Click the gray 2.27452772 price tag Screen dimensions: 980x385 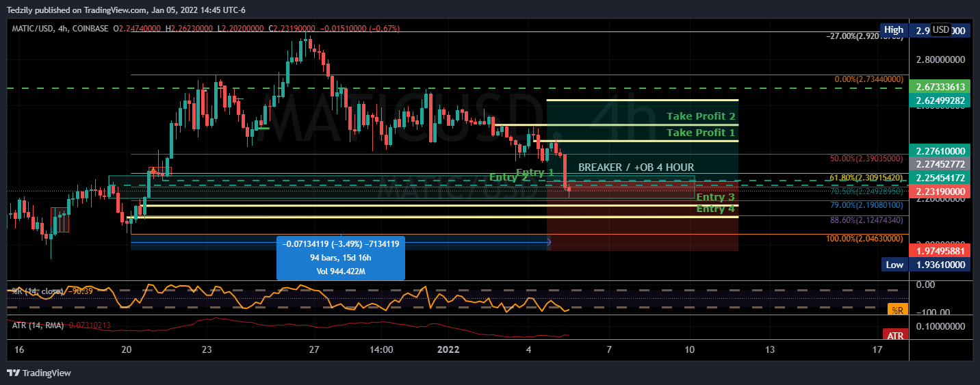click(941, 164)
